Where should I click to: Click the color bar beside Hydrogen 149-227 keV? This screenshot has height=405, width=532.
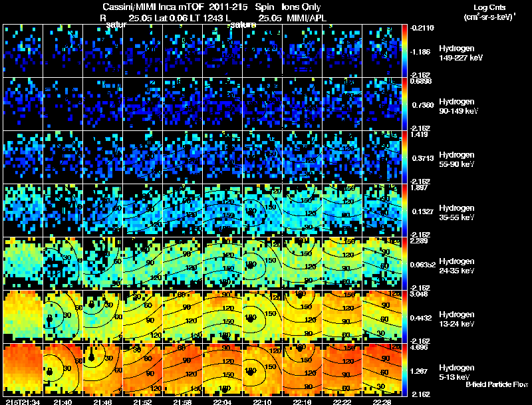coord(404,51)
